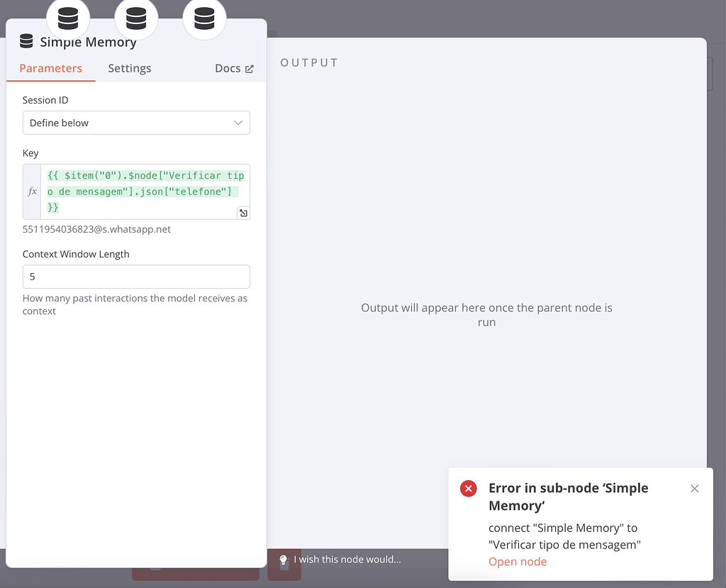This screenshot has height=588, width=726.
Task: Open the Docs page
Action: [x=228, y=67]
